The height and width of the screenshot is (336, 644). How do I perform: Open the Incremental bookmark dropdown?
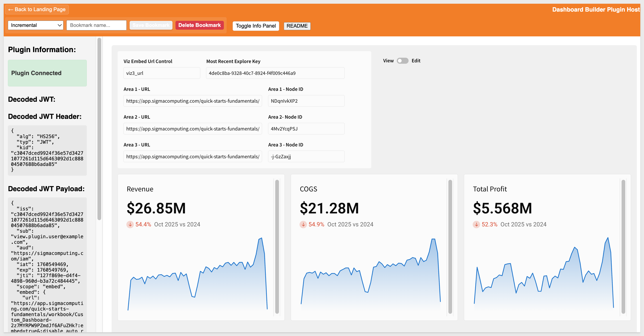35,25
